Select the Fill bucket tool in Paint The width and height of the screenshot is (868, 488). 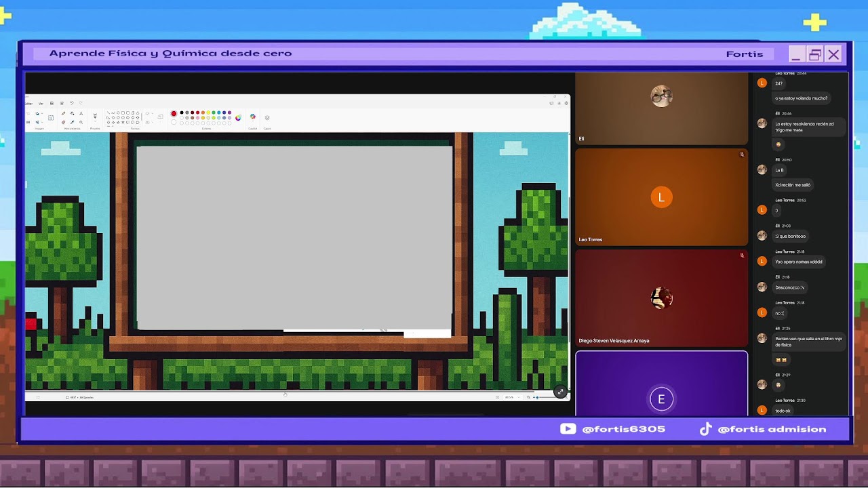click(73, 114)
